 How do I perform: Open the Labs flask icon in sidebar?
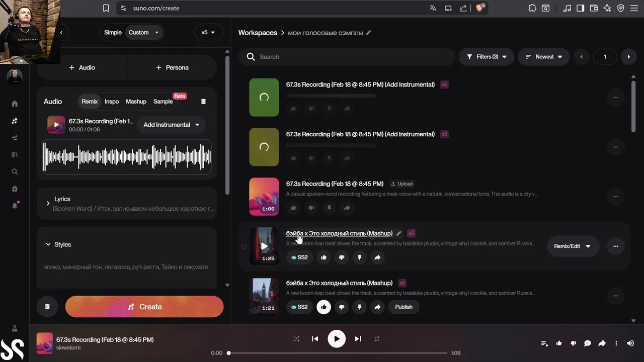coord(15,328)
